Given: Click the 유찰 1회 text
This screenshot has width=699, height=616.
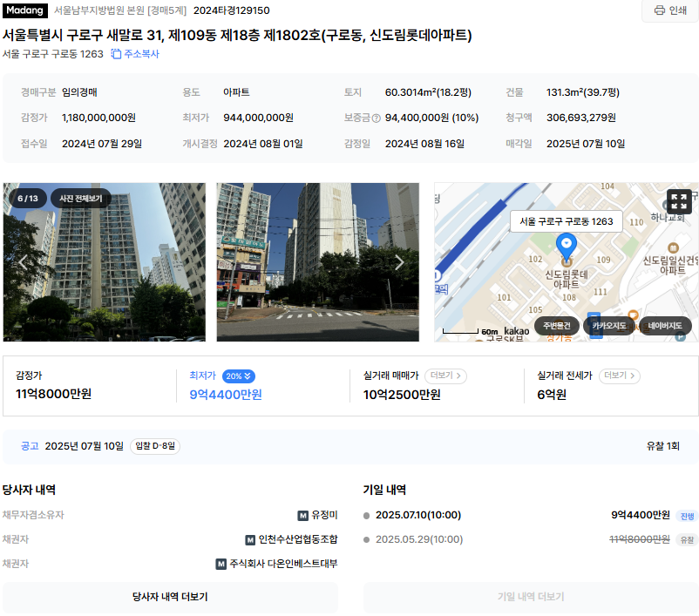Looking at the screenshot, I should pyautogui.click(x=663, y=446).
